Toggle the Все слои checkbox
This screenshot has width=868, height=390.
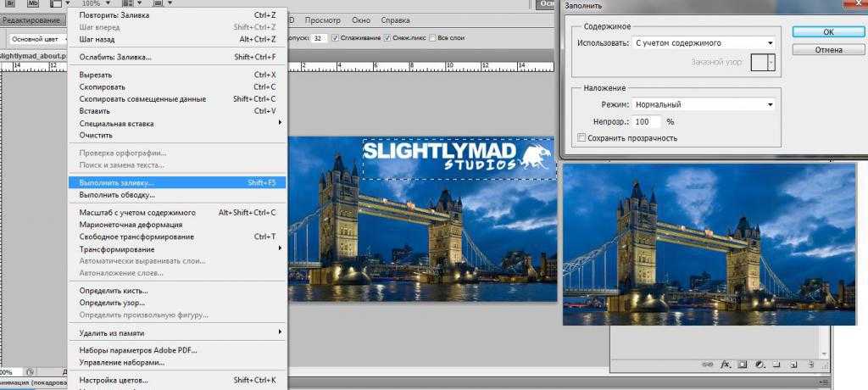[433, 38]
